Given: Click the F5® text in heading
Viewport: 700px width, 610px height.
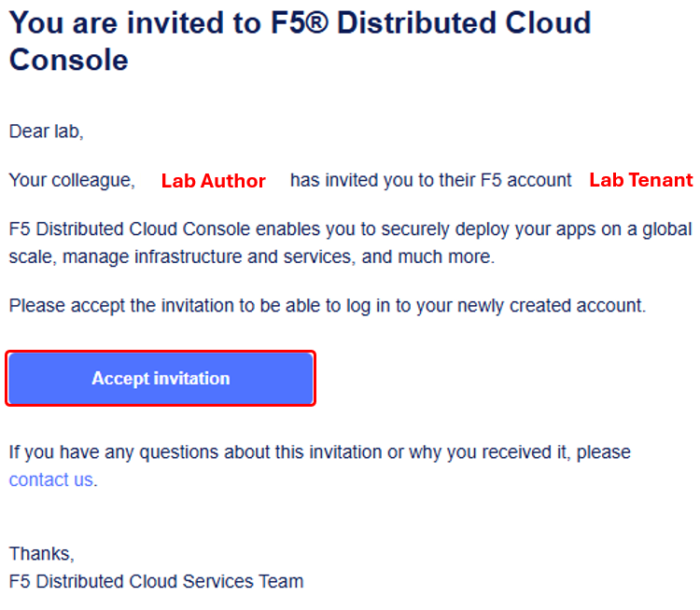Looking at the screenshot, I should click(300, 22).
